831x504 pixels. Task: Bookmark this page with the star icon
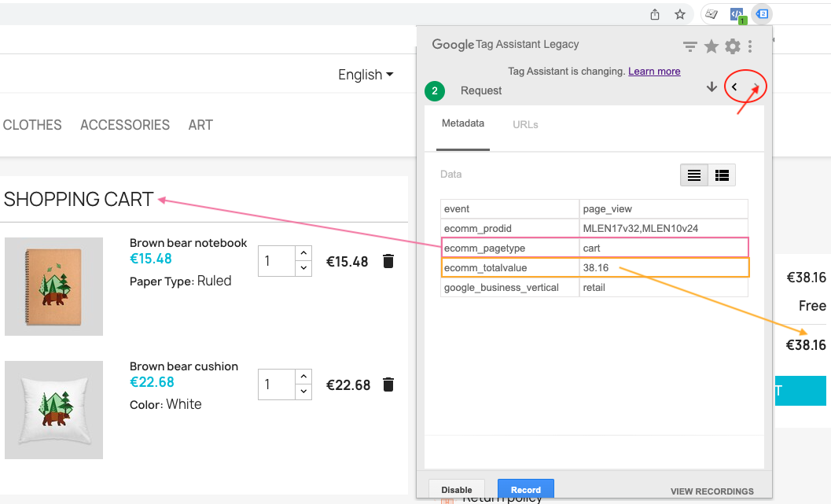680,14
